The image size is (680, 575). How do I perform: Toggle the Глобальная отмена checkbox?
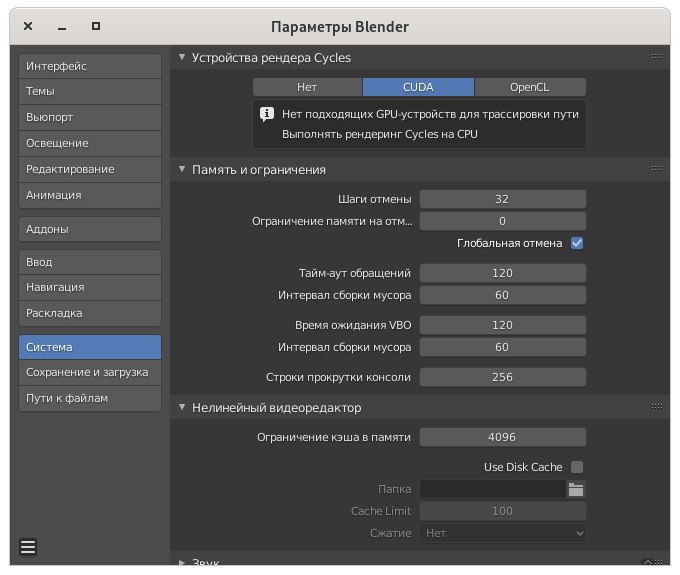pyautogui.click(x=577, y=243)
